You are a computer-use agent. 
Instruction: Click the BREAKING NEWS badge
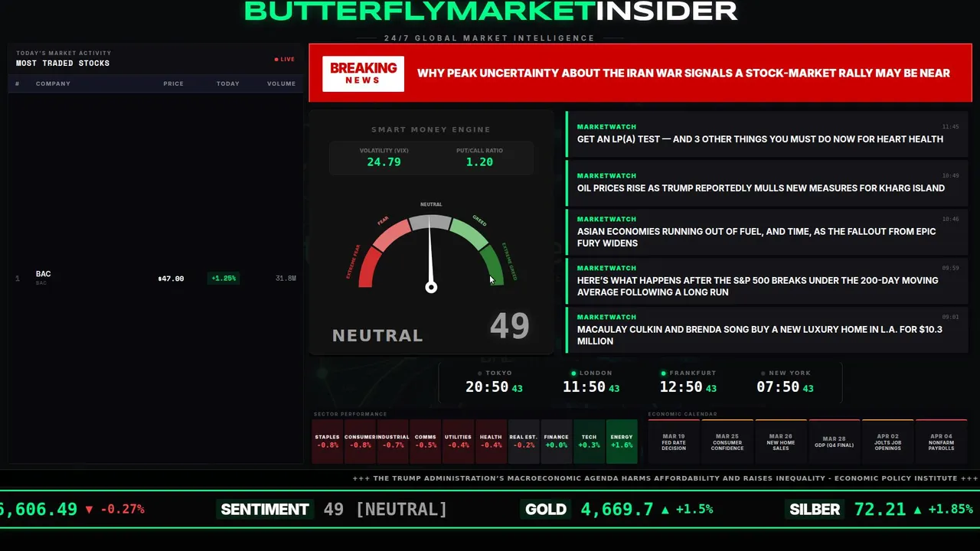pos(363,73)
